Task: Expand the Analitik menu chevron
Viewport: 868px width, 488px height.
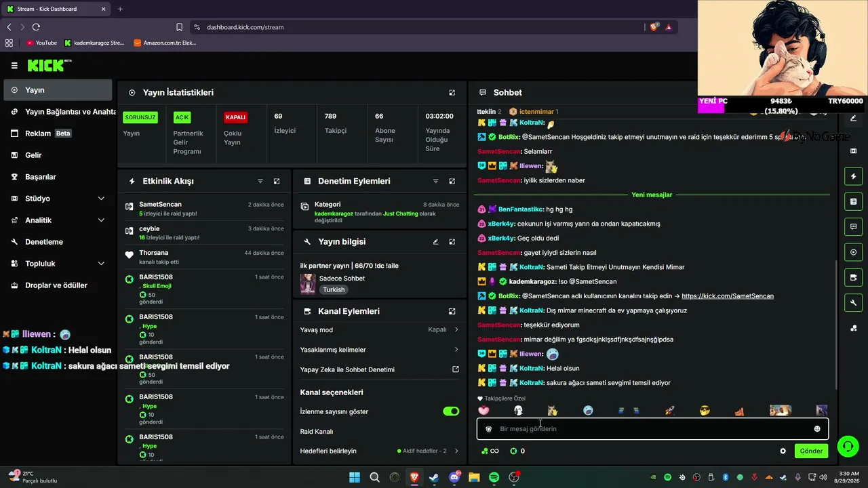Action: [x=101, y=220]
